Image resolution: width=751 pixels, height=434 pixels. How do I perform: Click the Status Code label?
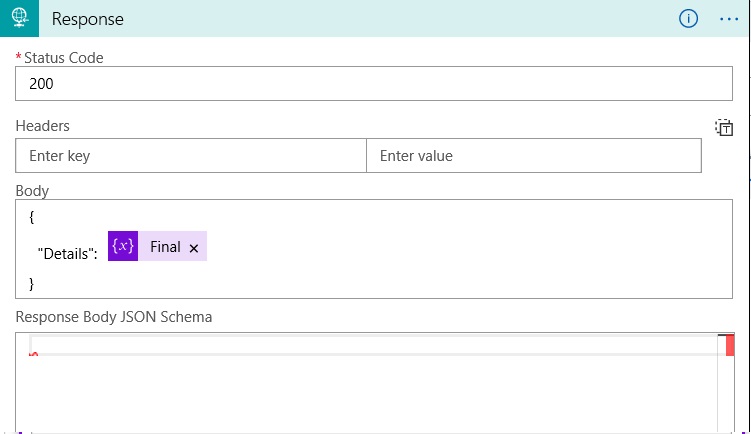64,57
